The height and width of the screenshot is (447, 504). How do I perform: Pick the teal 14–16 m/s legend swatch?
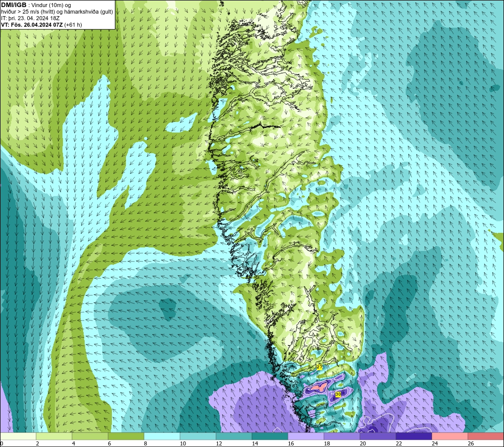click(x=270, y=436)
